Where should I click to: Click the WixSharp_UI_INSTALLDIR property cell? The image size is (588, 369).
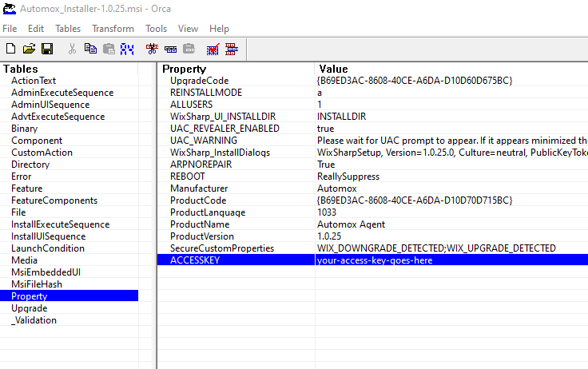(x=223, y=117)
